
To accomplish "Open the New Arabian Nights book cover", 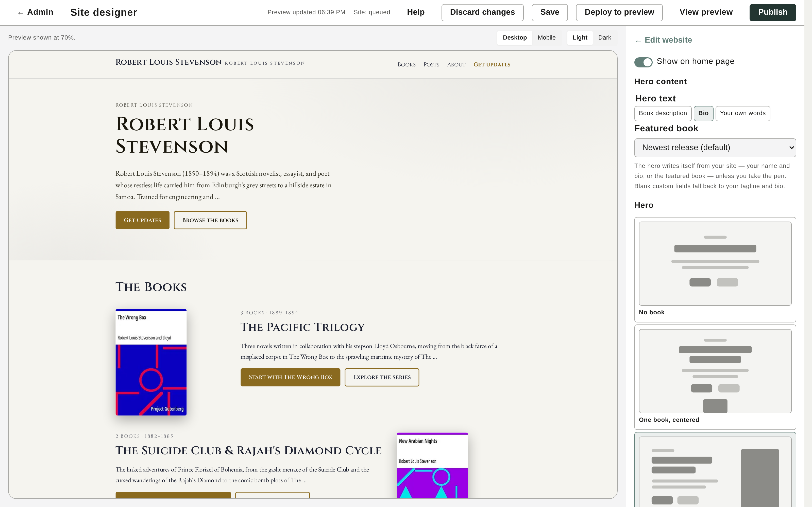I will point(432,465).
